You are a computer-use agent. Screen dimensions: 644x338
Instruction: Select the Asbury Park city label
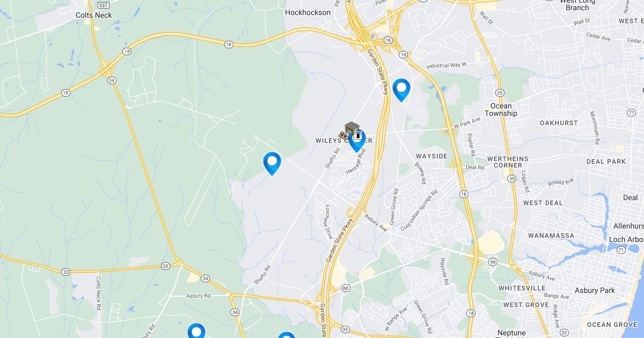click(x=593, y=290)
